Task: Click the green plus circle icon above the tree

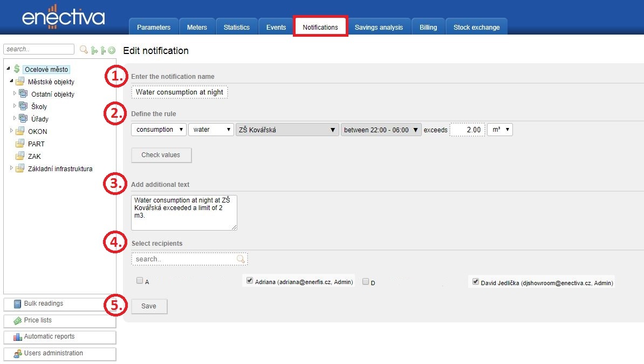Action: coord(112,50)
